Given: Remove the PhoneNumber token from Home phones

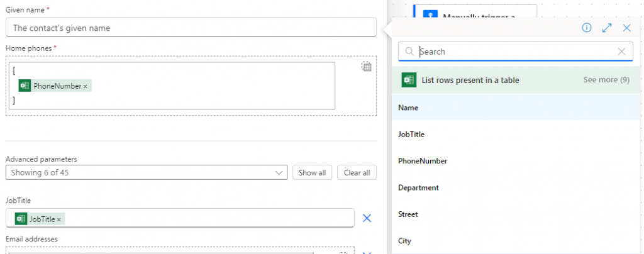Looking at the screenshot, I should click(86, 86).
